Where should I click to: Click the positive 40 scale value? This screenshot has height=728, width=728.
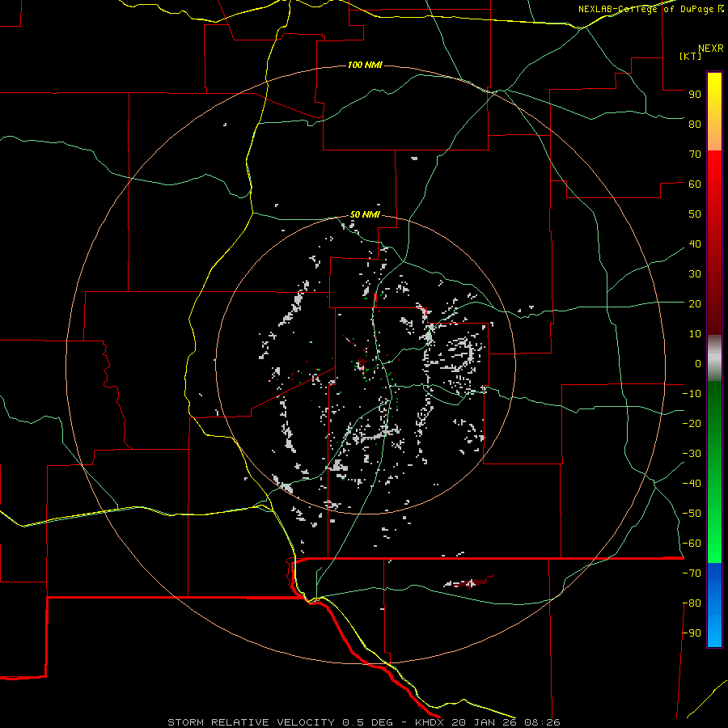click(695, 243)
